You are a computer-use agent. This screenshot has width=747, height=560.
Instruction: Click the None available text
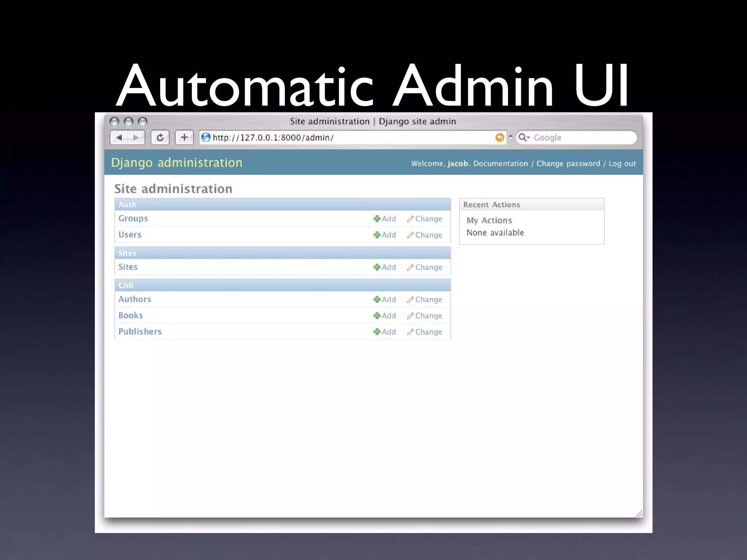495,233
